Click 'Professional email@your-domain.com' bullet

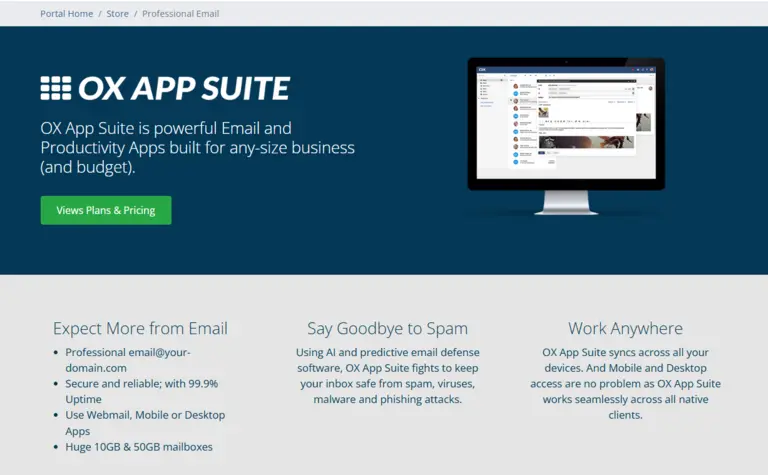pyautogui.click(x=128, y=360)
